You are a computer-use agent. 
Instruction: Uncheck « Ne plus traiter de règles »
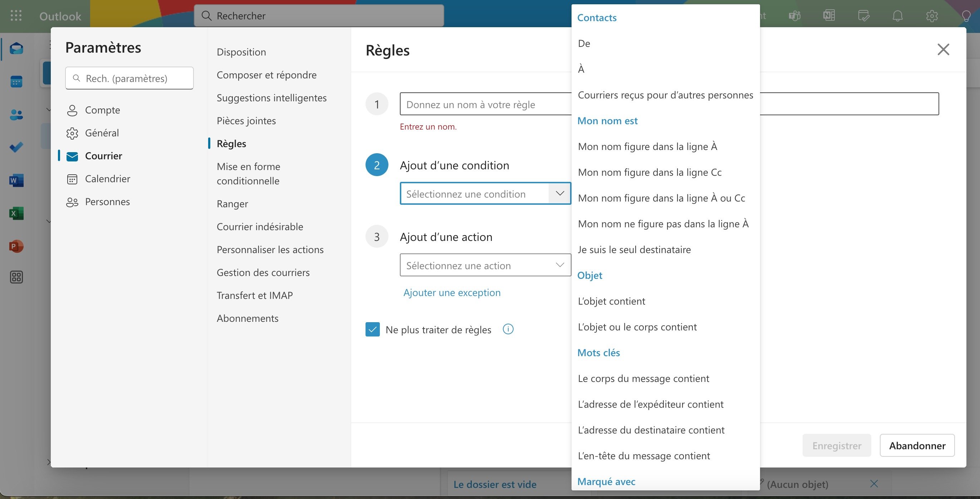pos(372,329)
